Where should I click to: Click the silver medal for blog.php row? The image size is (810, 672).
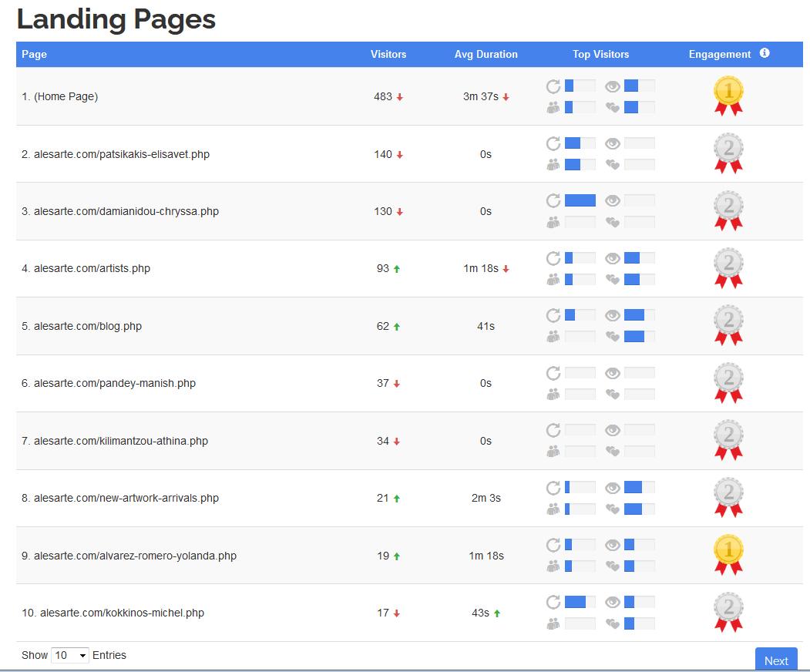[x=728, y=325]
